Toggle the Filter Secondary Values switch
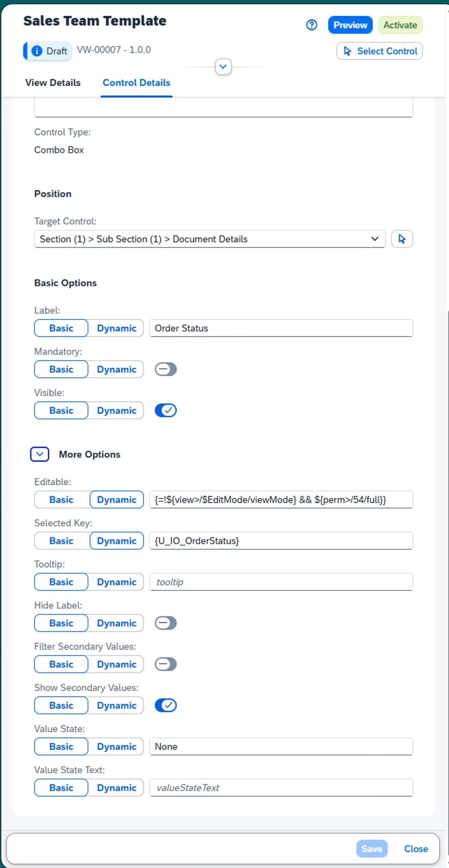Screen dimensions: 449x868 [x=166, y=664]
